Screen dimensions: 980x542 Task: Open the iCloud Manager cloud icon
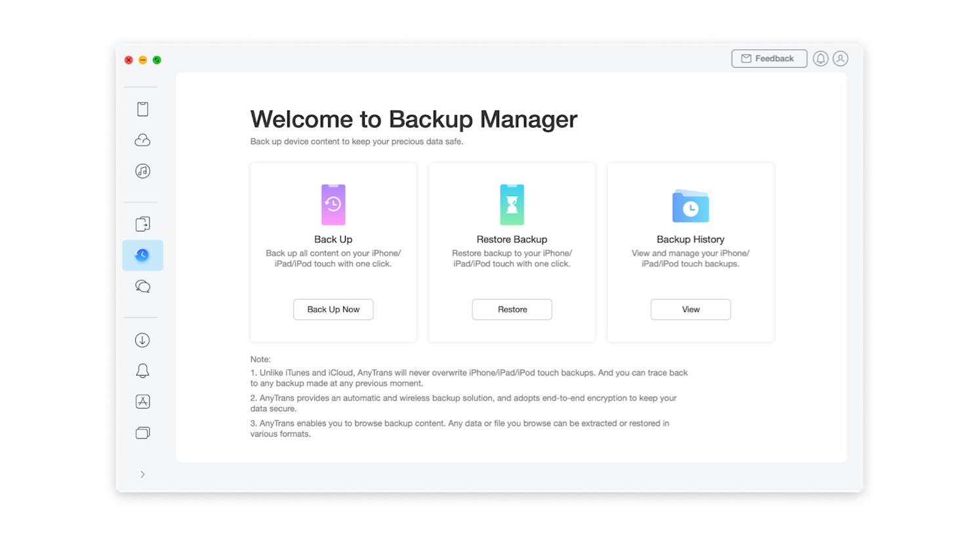coord(142,140)
